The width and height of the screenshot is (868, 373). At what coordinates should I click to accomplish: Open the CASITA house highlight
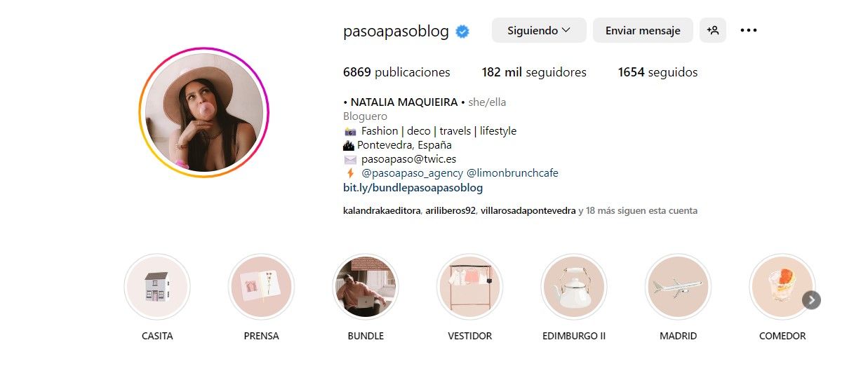[156, 287]
